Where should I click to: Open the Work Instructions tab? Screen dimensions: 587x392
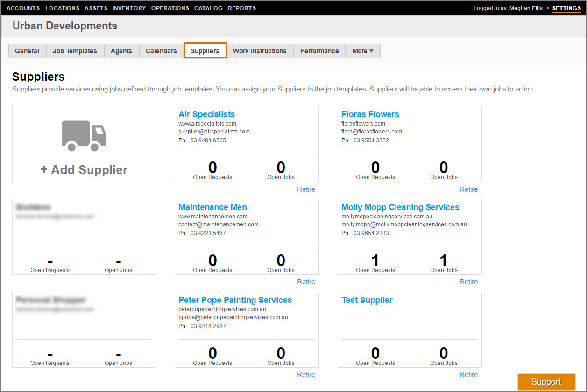click(260, 51)
